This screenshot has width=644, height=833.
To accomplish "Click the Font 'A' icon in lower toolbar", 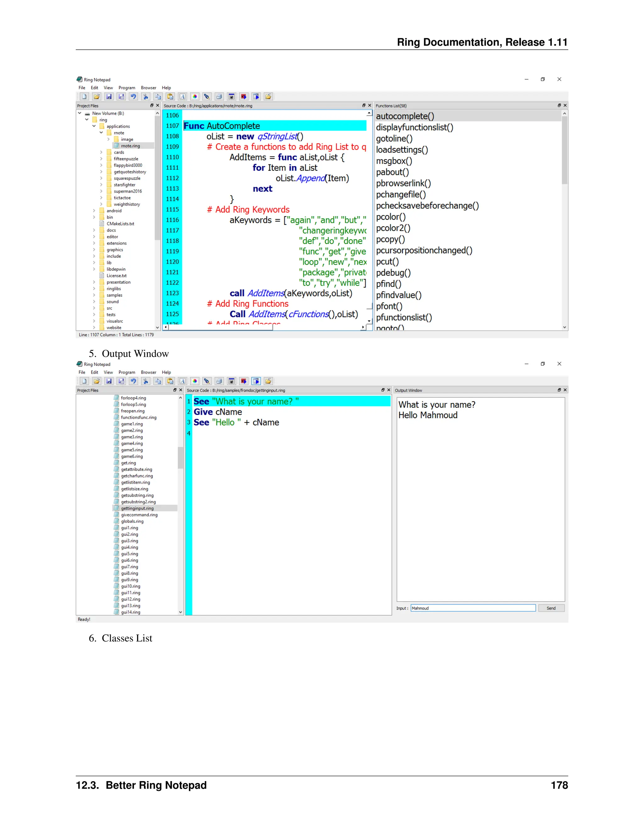I will 182,381.
